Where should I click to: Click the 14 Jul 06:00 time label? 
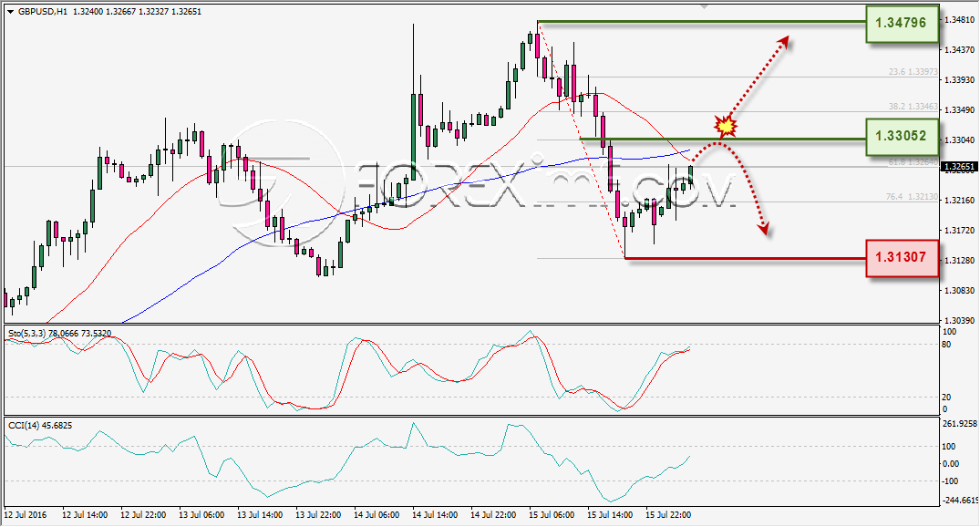[377, 515]
